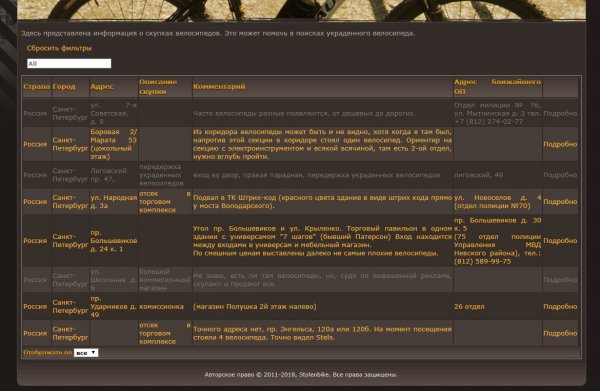Select the comment beginning 'Подвал в ТК Штрих-код'

tap(322, 202)
